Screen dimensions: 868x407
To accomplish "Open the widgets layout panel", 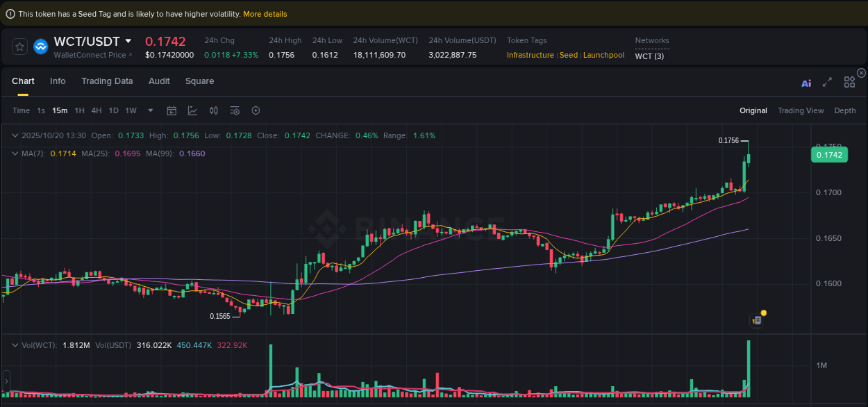I will point(849,82).
